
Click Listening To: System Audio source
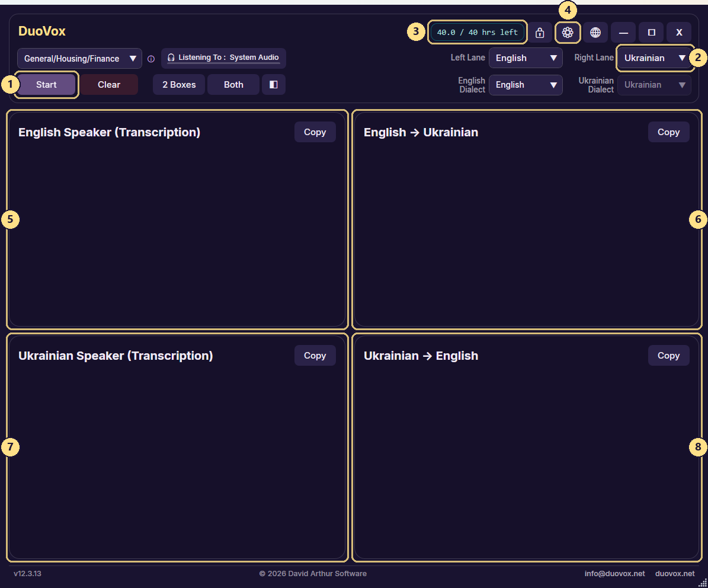point(223,58)
